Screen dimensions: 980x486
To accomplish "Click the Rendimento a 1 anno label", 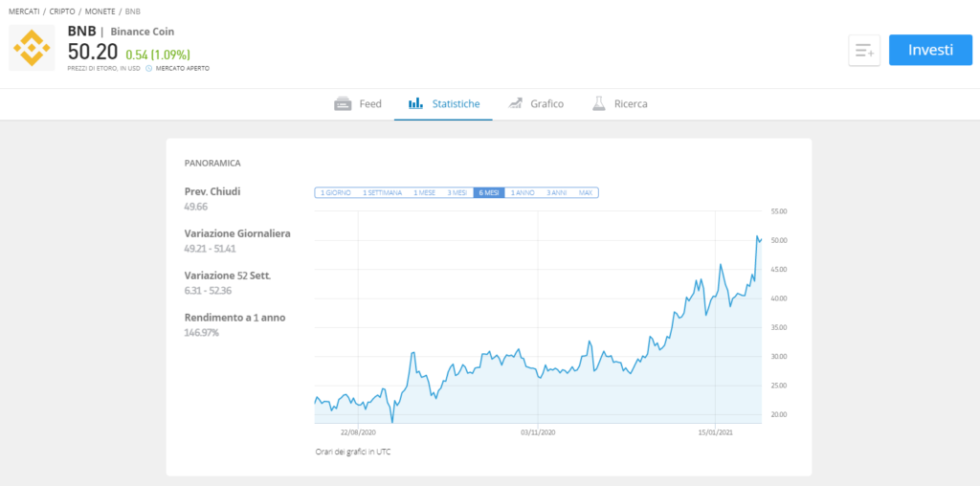I will [x=235, y=318].
